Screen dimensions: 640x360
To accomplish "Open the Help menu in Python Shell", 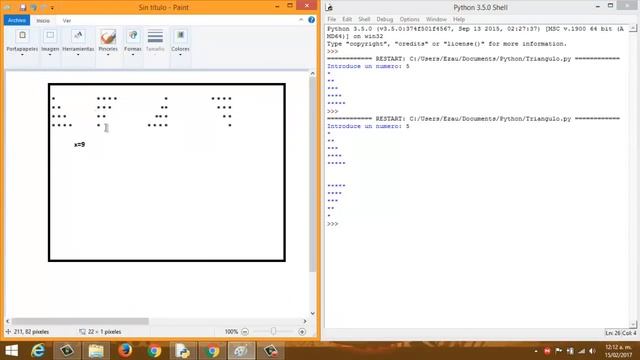I will (459, 19).
